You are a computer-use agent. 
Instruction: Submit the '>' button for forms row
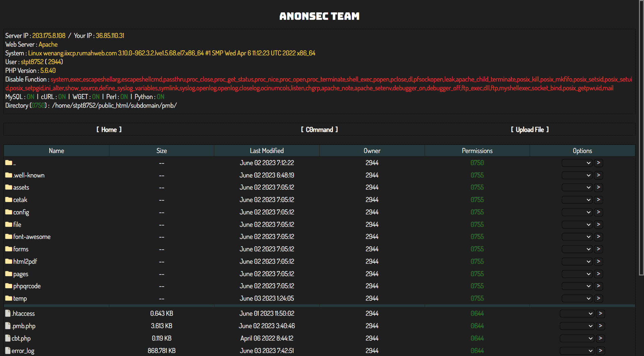pyautogui.click(x=598, y=249)
